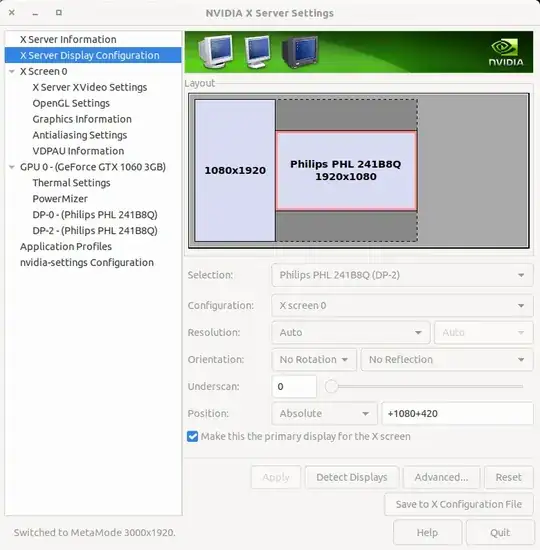This screenshot has height=550, width=540.
Task: Open the No Rotation orientation dropdown
Action: [314, 360]
